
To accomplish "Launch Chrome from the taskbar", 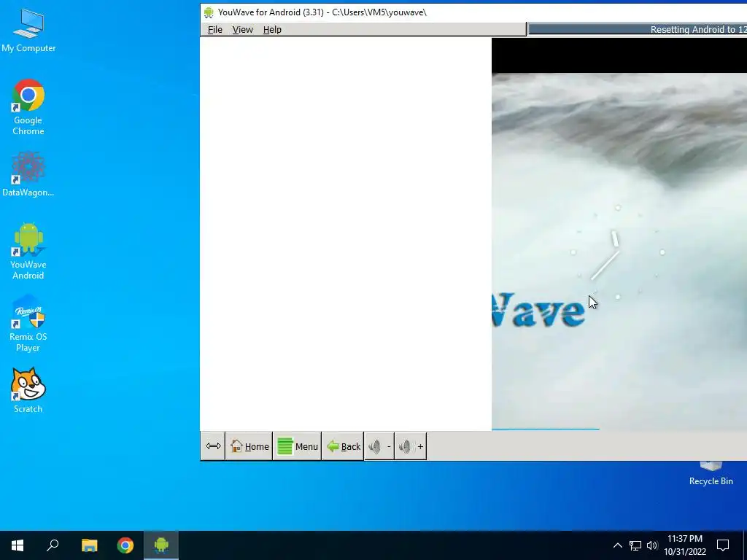I will point(125,545).
